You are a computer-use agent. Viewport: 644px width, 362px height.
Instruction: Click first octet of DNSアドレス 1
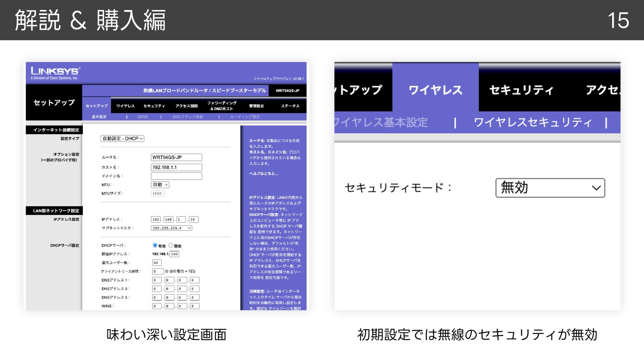pyautogui.click(x=157, y=280)
